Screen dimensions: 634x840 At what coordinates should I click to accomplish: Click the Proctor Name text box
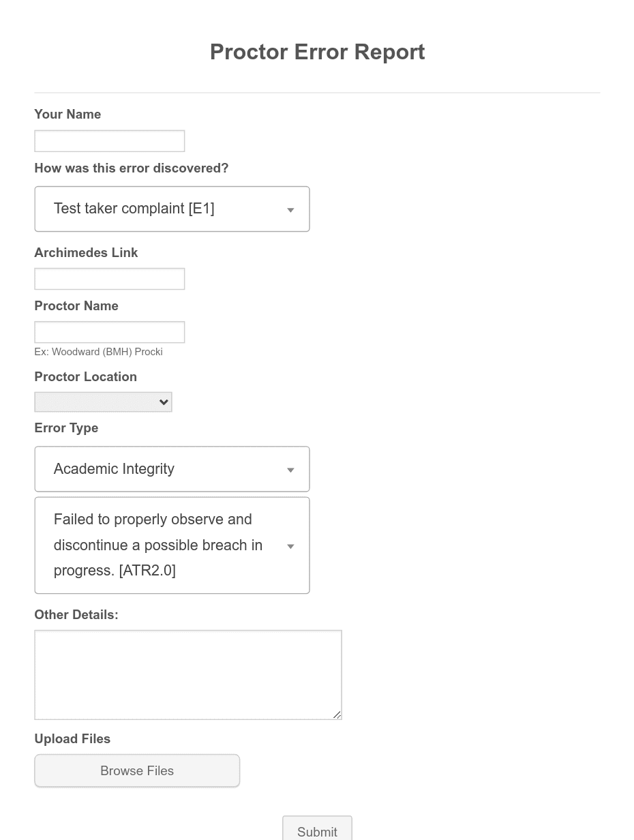[110, 332]
